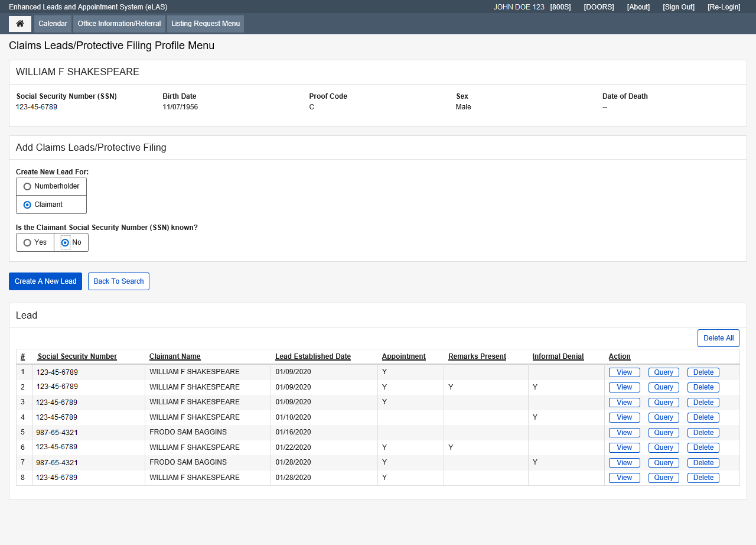Sort by Lead Established Date column
This screenshot has width=756, height=545.
click(313, 356)
